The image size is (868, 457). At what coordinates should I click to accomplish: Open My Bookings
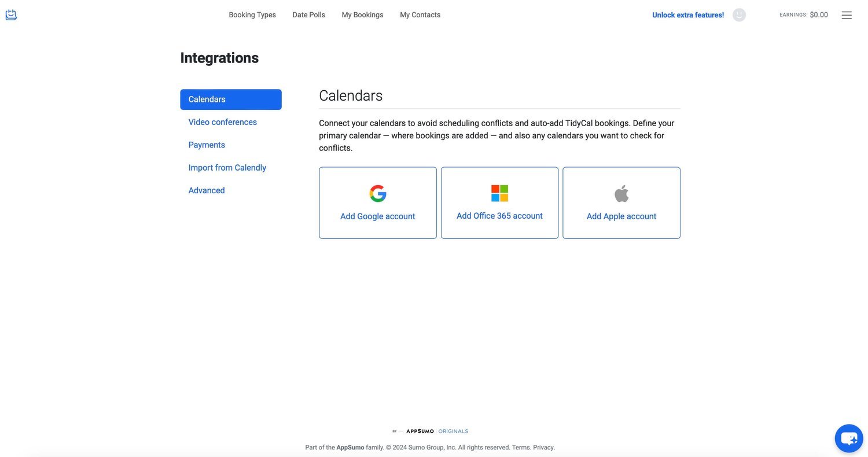(x=362, y=15)
